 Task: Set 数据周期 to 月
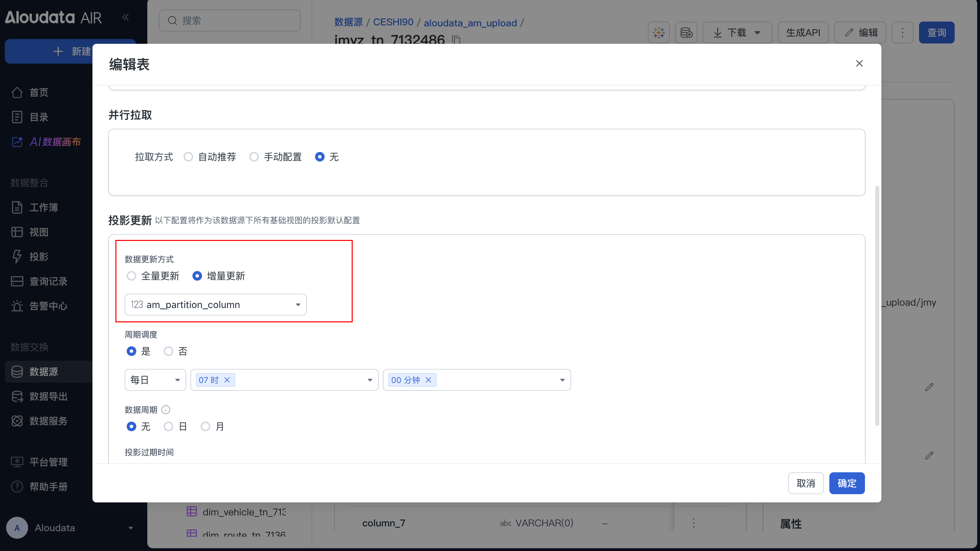pos(205,426)
